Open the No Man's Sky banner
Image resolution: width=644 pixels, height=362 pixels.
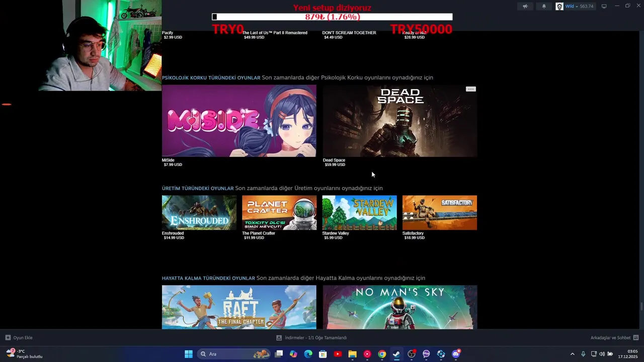point(400,307)
